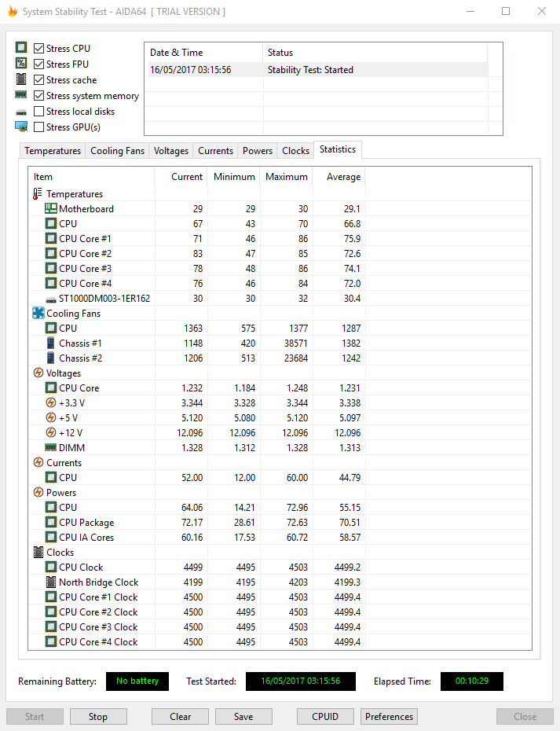Save the test results
This screenshot has height=731, width=560.
point(243,717)
